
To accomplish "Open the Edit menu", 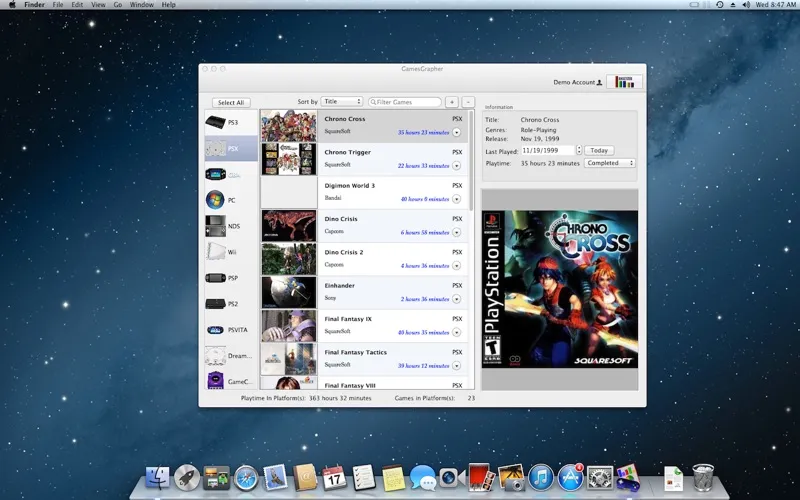I will (x=77, y=5).
